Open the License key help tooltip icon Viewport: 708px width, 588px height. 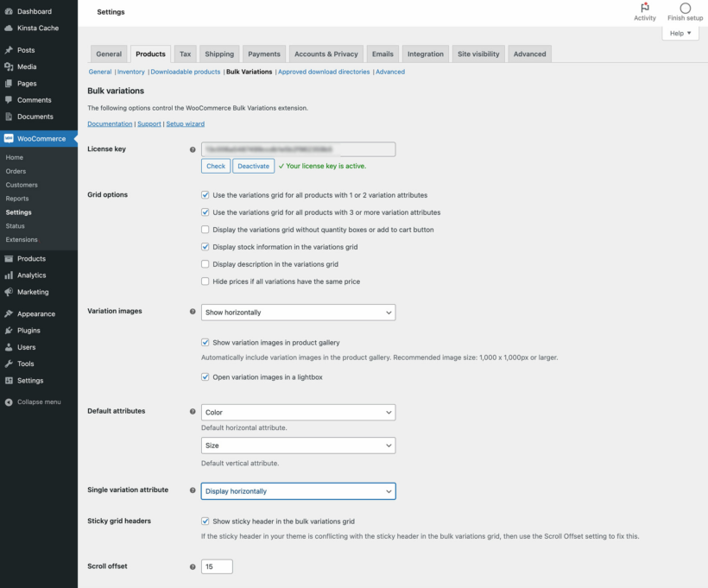(191, 149)
